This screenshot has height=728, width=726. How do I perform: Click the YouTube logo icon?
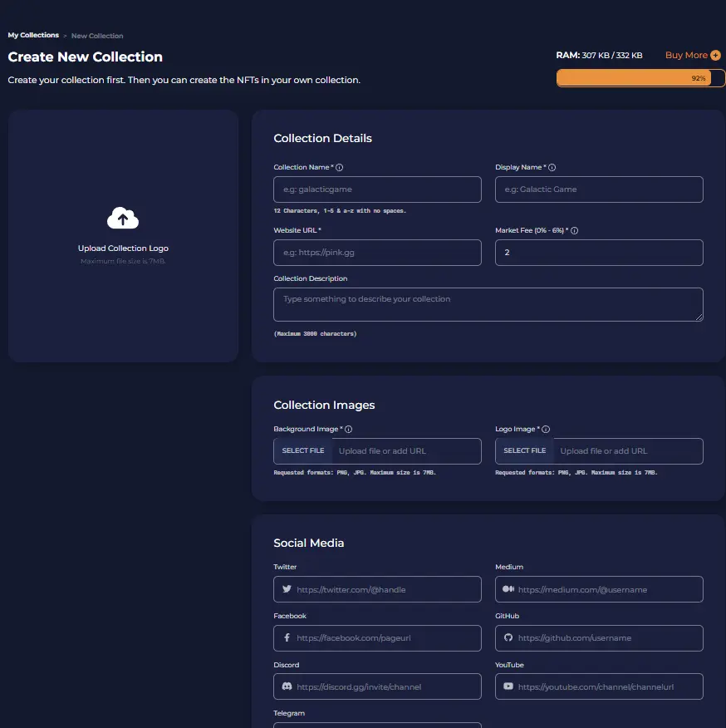pos(508,686)
